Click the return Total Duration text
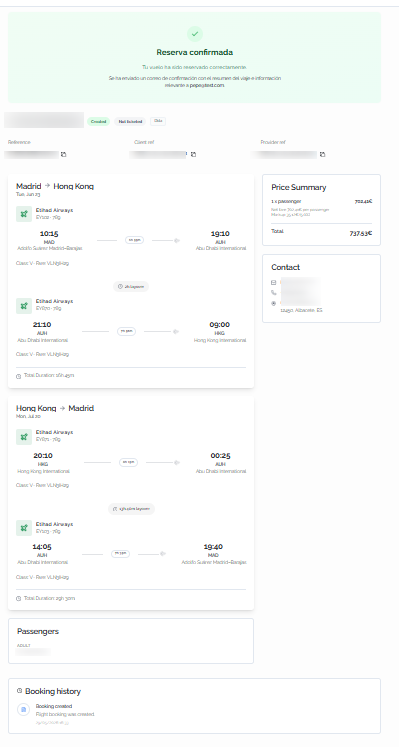This screenshot has height=747, width=399. tap(50, 598)
